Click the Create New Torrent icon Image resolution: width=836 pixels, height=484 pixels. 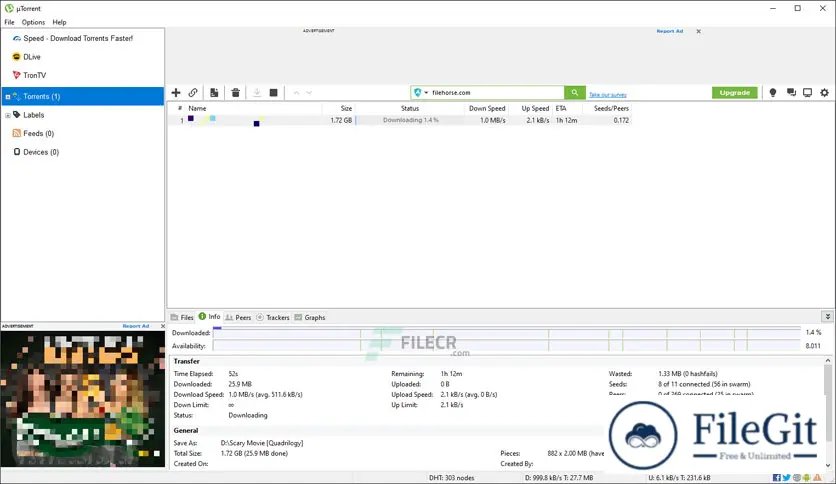click(x=214, y=93)
